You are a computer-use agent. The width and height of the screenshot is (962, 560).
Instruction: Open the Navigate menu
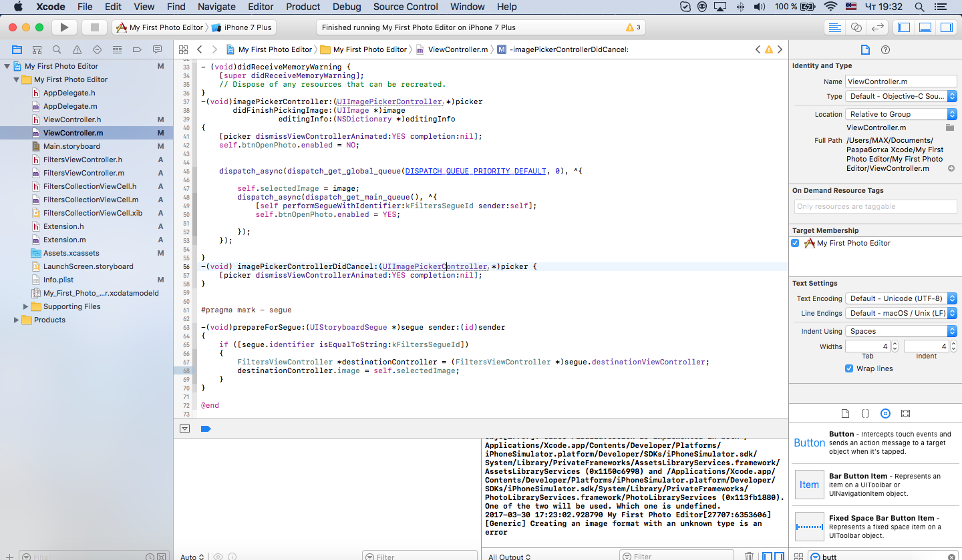[x=217, y=7]
